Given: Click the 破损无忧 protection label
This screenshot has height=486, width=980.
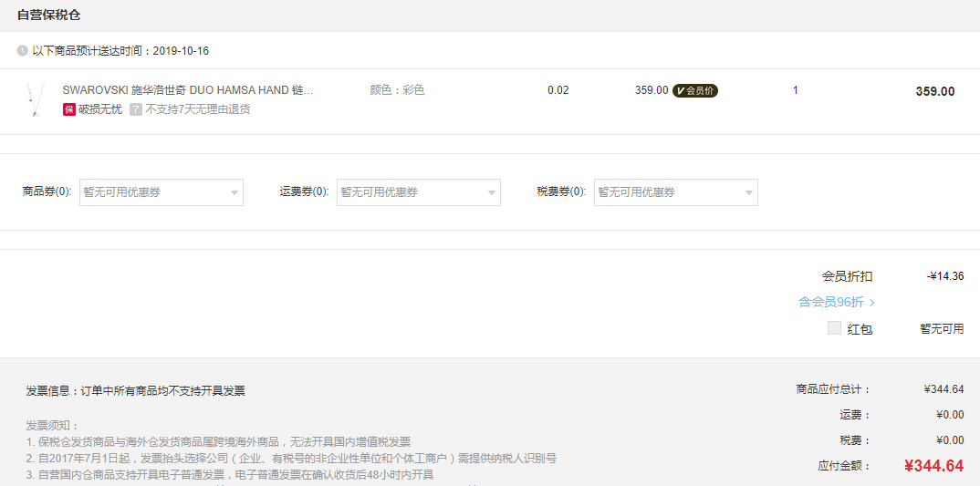Looking at the screenshot, I should (100, 109).
